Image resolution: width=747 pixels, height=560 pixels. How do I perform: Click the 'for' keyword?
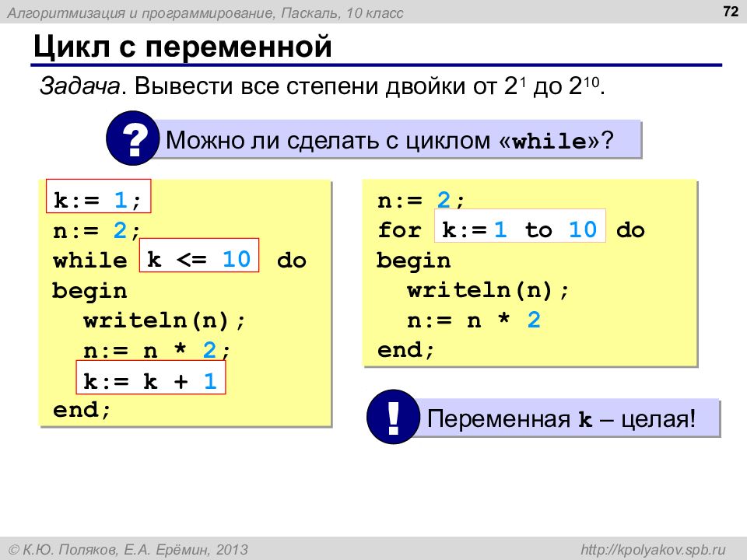400,230
